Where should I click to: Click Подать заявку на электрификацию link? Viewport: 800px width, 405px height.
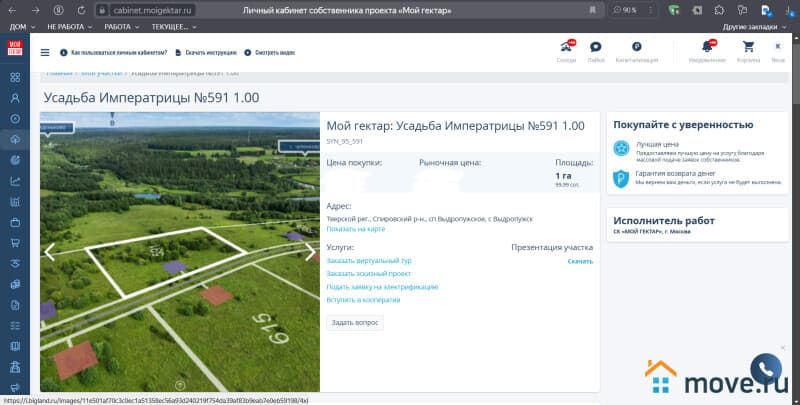[382, 287]
